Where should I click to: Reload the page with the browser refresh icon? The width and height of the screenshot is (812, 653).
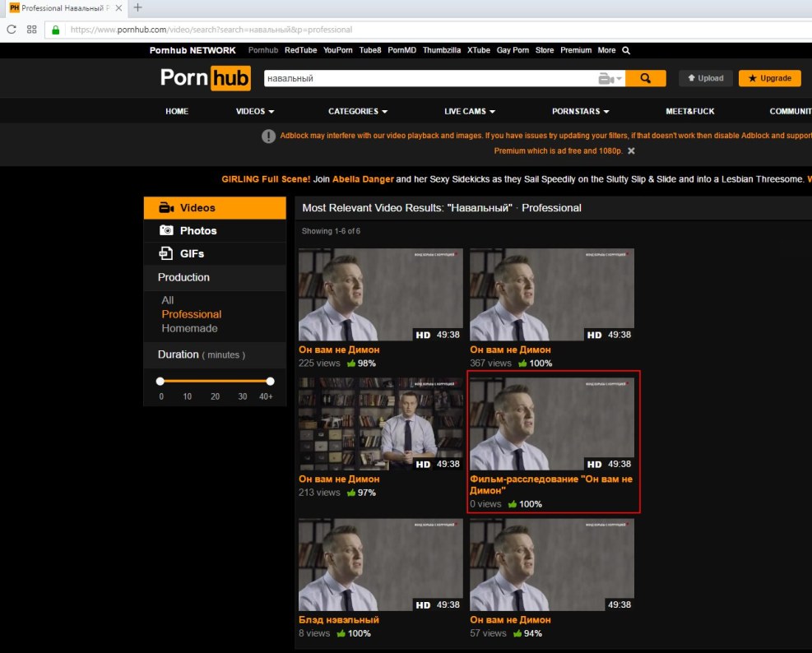(12, 29)
